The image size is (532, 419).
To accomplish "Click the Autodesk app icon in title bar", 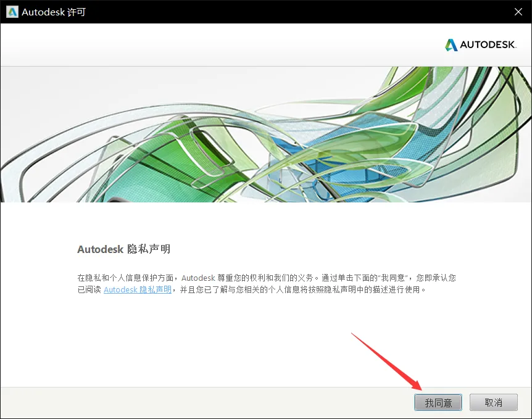I will pyautogui.click(x=12, y=12).
